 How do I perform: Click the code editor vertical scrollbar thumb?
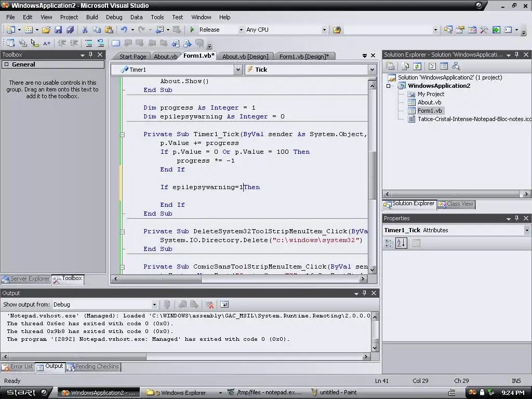(x=372, y=175)
